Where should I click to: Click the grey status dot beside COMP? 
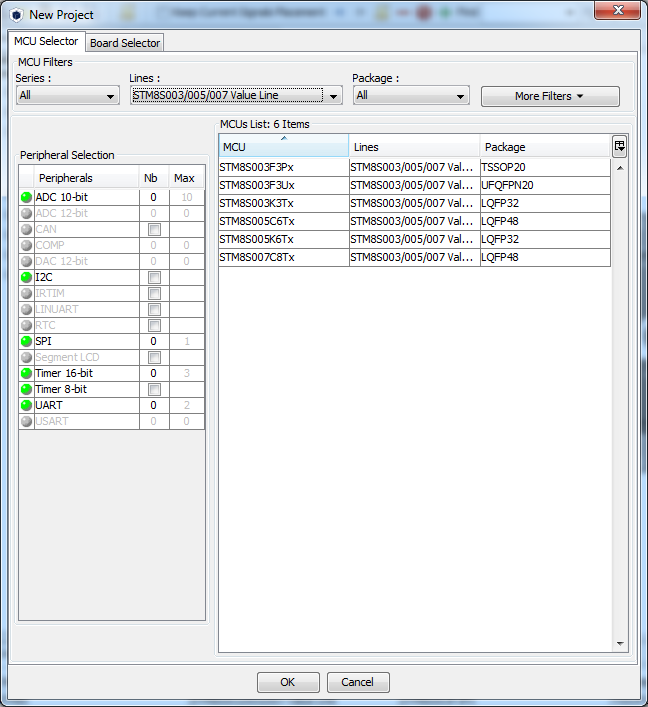(27, 245)
